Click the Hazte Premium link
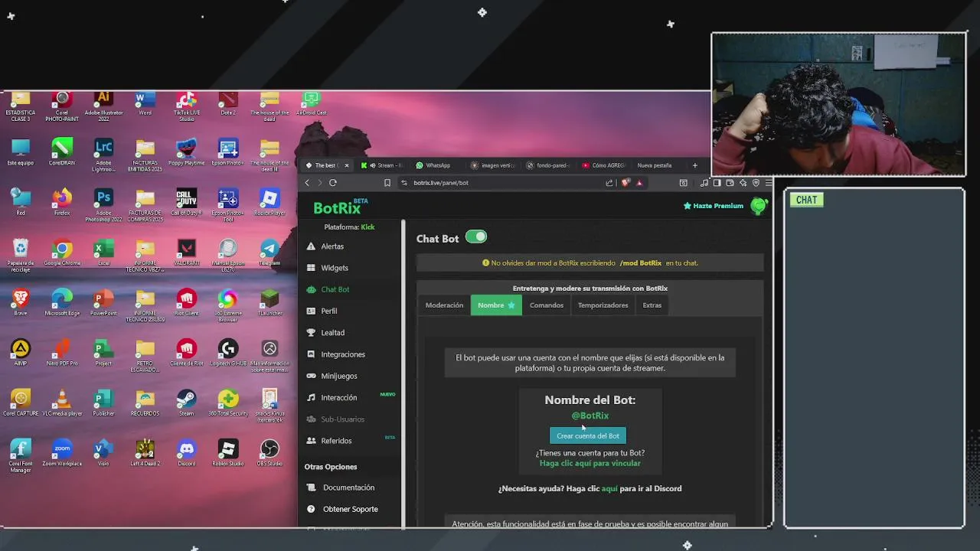 [x=713, y=206]
